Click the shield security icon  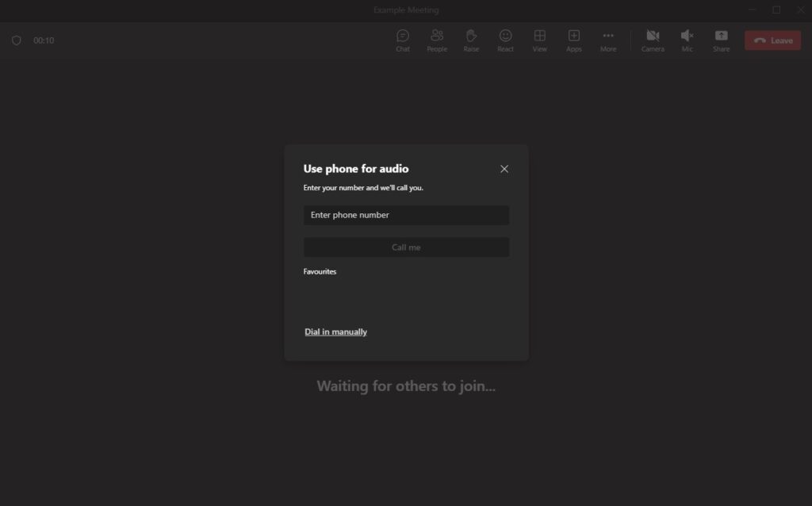click(17, 40)
